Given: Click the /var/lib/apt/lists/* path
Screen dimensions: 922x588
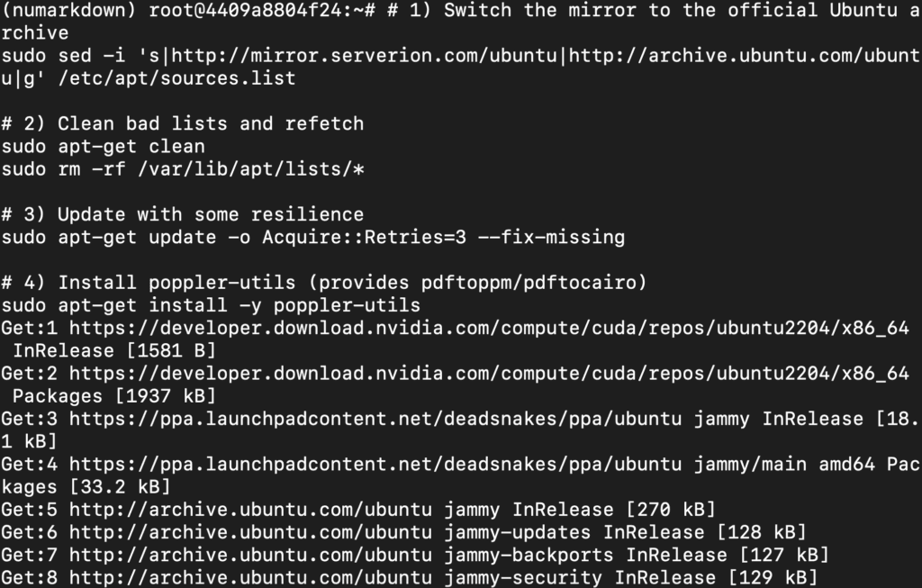Looking at the screenshot, I should click(x=251, y=169).
